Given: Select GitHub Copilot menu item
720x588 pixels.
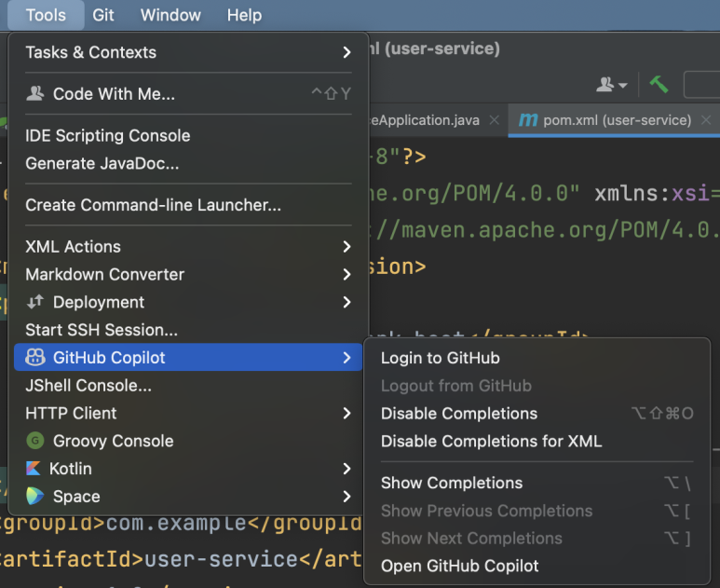Looking at the screenshot, I should coord(188,358).
